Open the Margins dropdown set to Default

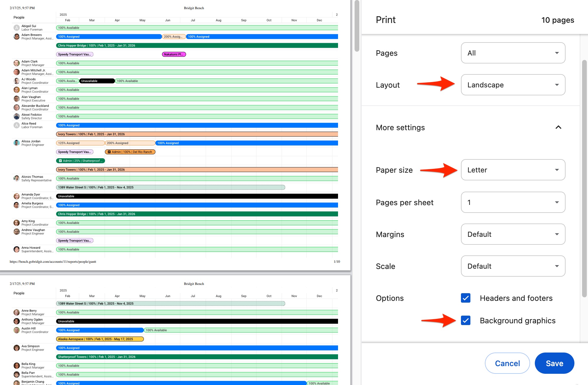point(513,234)
